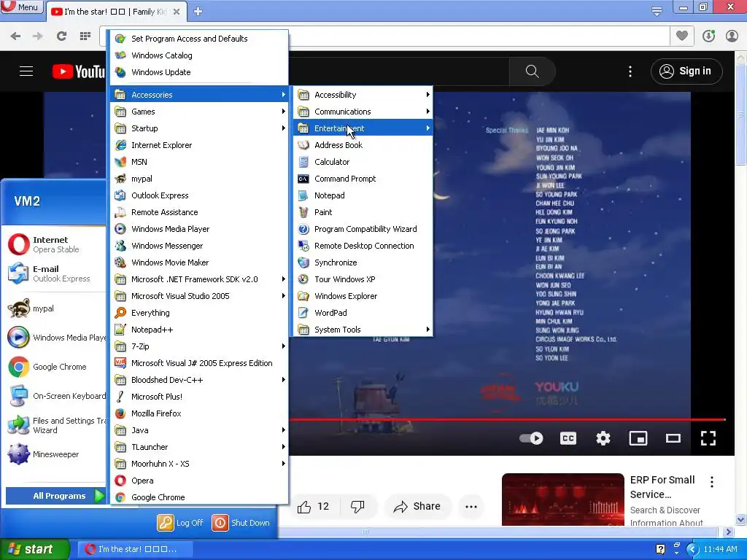Expand 7-Zip program folder

(199, 346)
